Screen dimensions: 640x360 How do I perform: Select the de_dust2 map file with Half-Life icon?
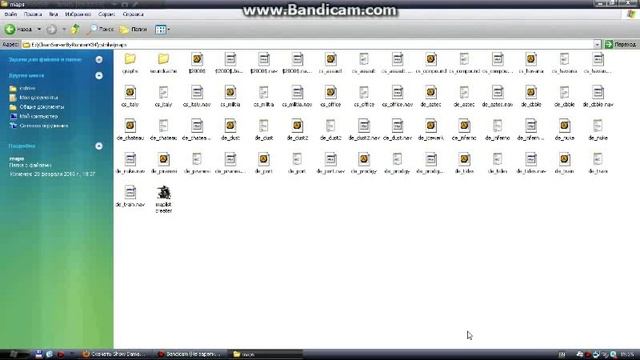click(x=297, y=130)
